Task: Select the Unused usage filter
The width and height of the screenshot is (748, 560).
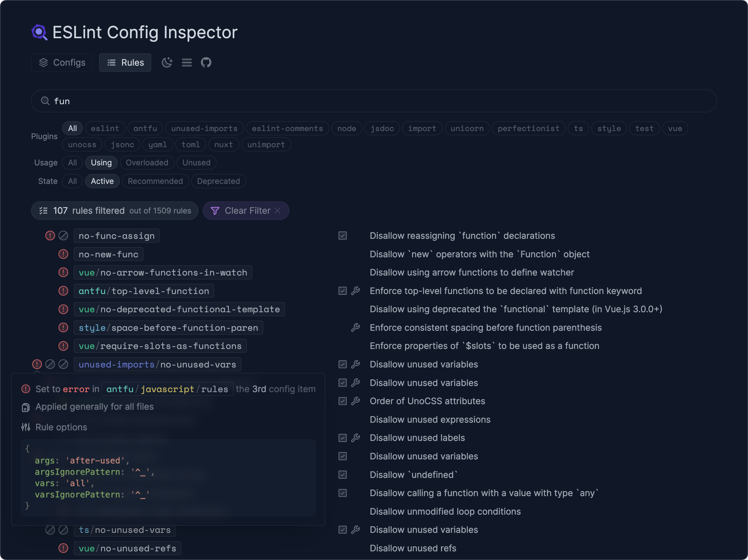Action: point(196,163)
